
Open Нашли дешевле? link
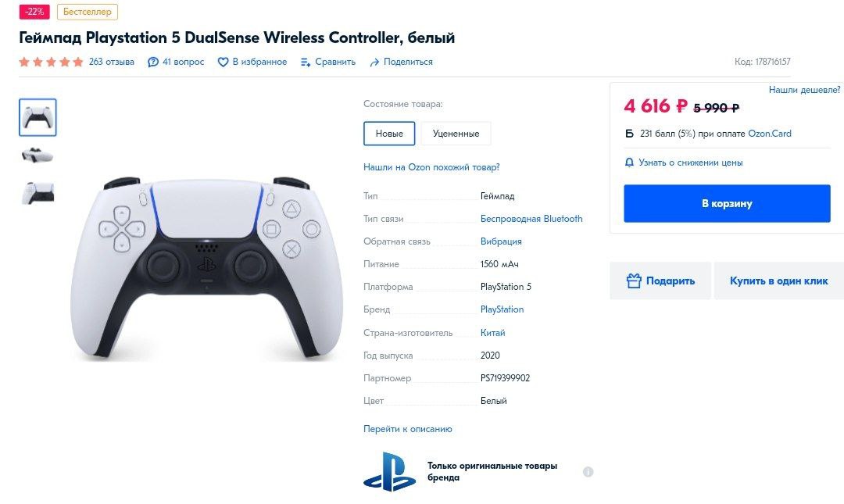[804, 90]
